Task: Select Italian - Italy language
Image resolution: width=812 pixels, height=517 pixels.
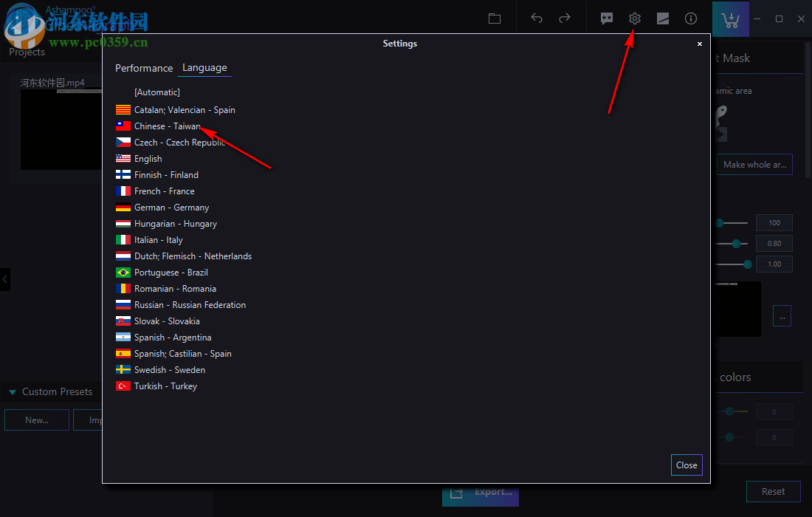Action: pos(149,240)
